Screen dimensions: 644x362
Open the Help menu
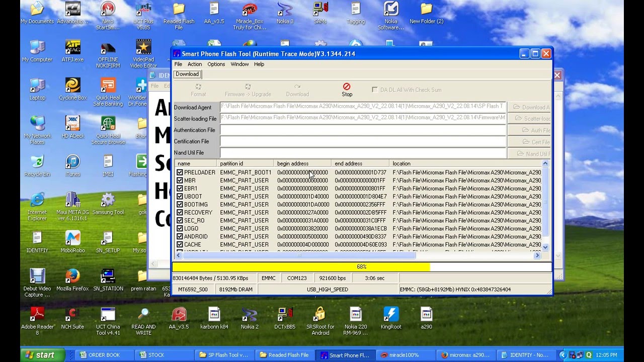(x=259, y=64)
